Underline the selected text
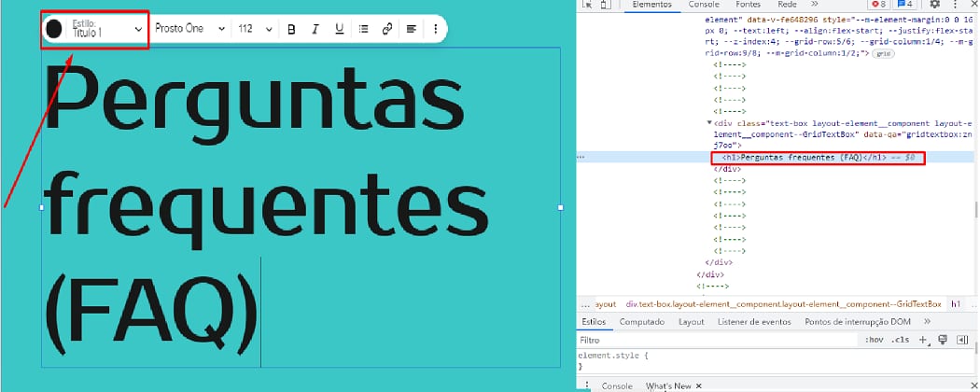980x392 pixels. point(339,29)
